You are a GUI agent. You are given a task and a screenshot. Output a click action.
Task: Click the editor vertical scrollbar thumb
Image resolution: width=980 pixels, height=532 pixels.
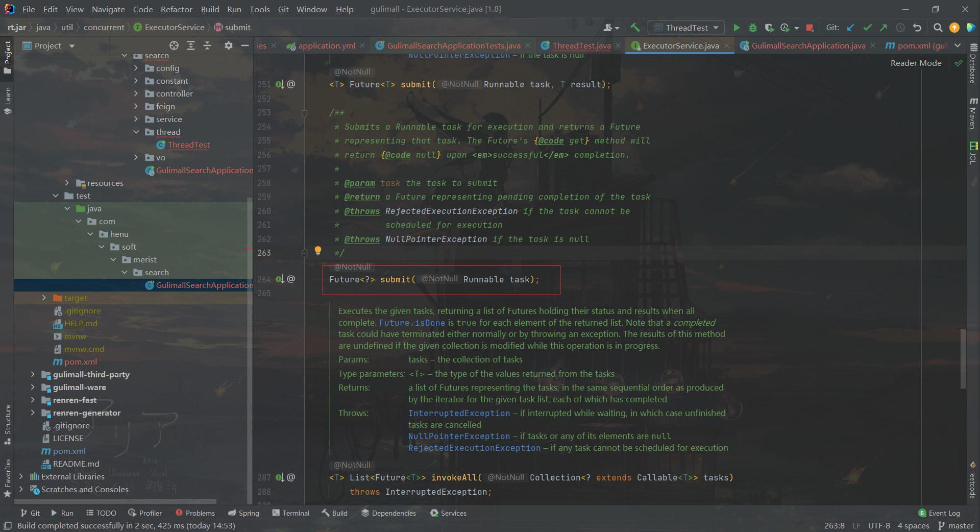click(x=963, y=358)
